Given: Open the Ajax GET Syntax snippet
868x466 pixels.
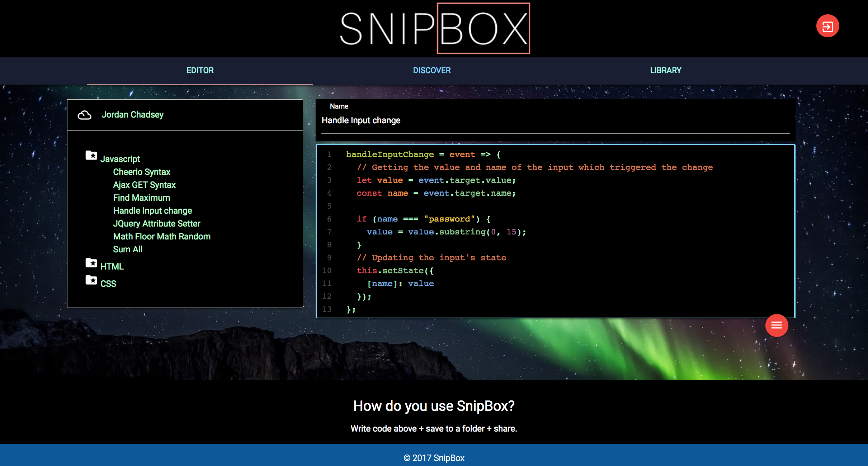Looking at the screenshot, I should point(144,185).
